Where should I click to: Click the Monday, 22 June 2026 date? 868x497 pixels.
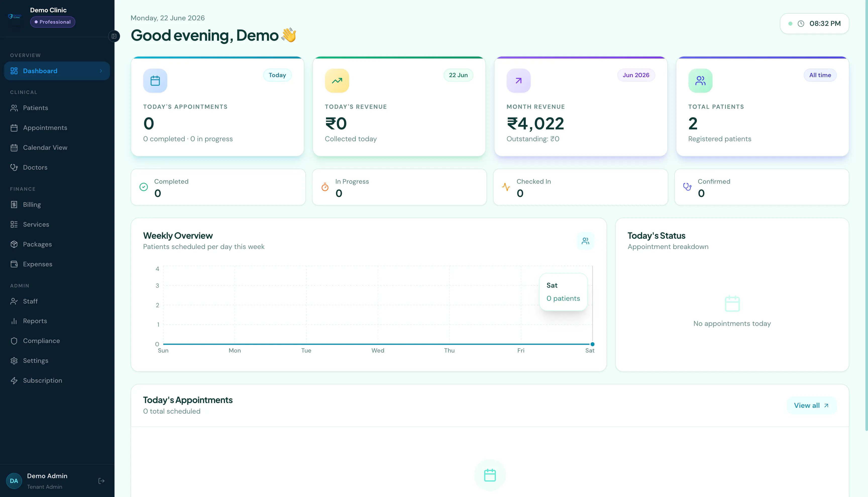pos(168,18)
